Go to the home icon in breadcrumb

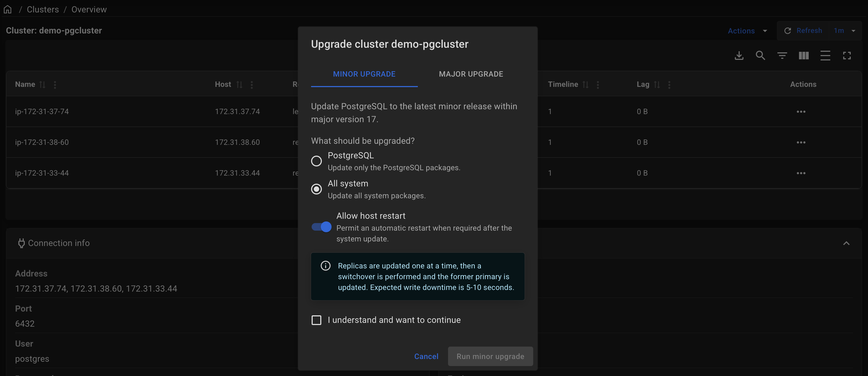pyautogui.click(x=8, y=9)
